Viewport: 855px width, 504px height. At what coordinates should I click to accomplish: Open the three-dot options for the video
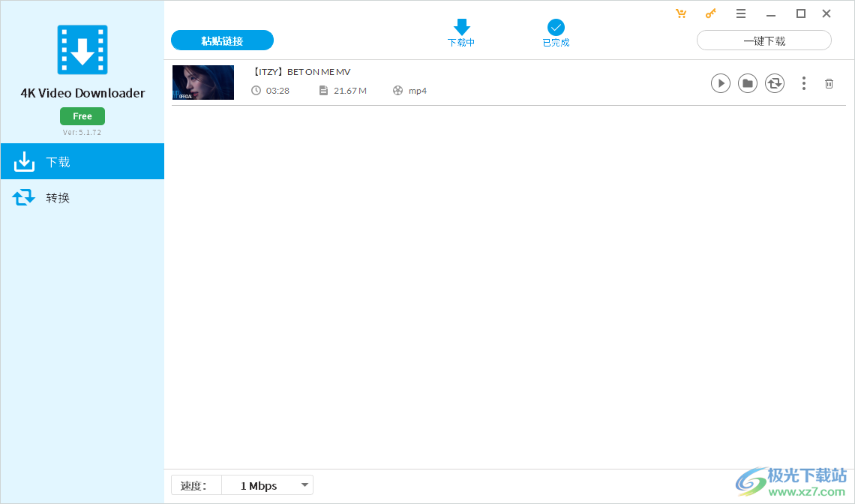coord(804,83)
